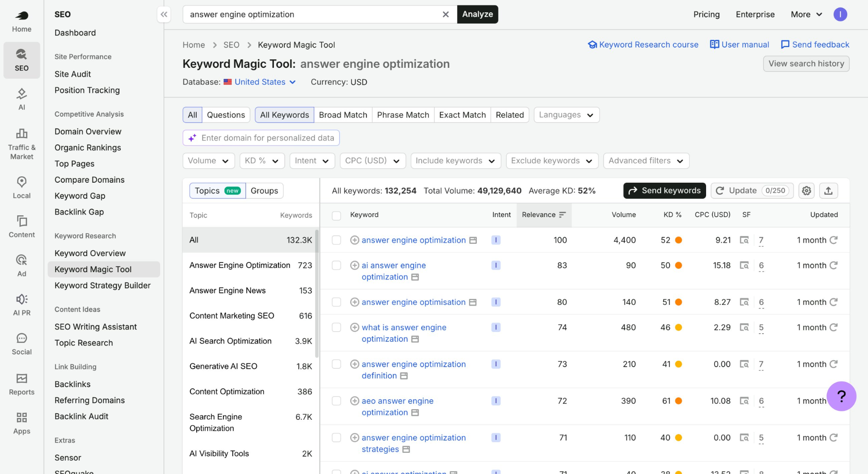
Task: Clear the search box with X icon
Action: coord(445,14)
